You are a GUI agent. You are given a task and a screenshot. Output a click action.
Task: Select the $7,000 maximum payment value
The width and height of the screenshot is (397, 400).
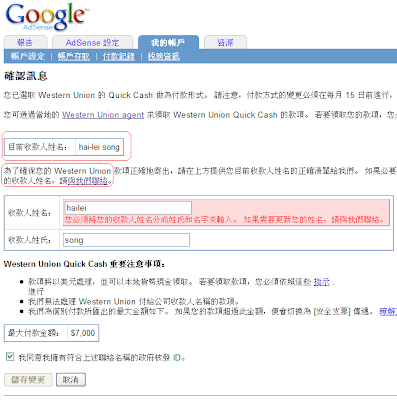pos(83,333)
